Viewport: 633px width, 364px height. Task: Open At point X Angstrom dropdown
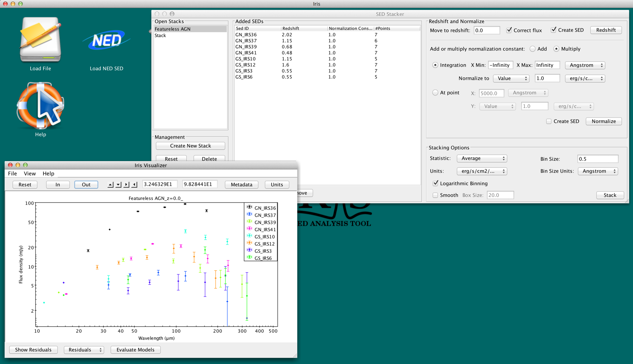click(x=528, y=93)
